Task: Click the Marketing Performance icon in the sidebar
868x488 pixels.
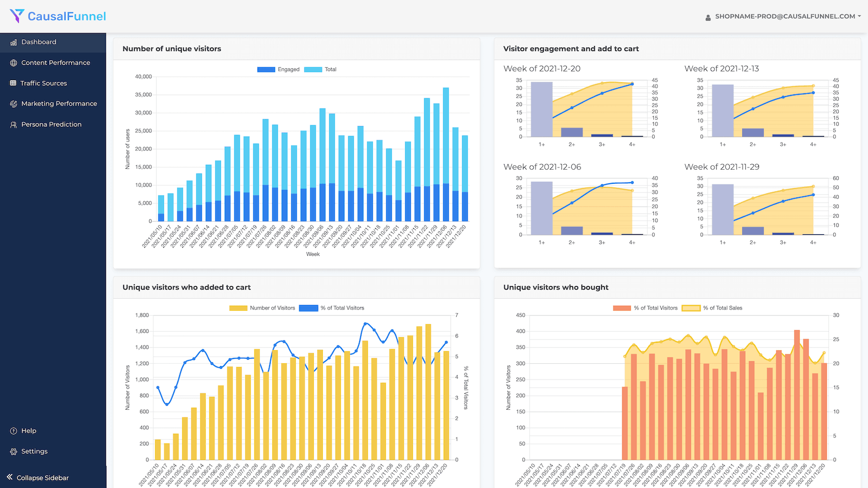Action: click(13, 104)
